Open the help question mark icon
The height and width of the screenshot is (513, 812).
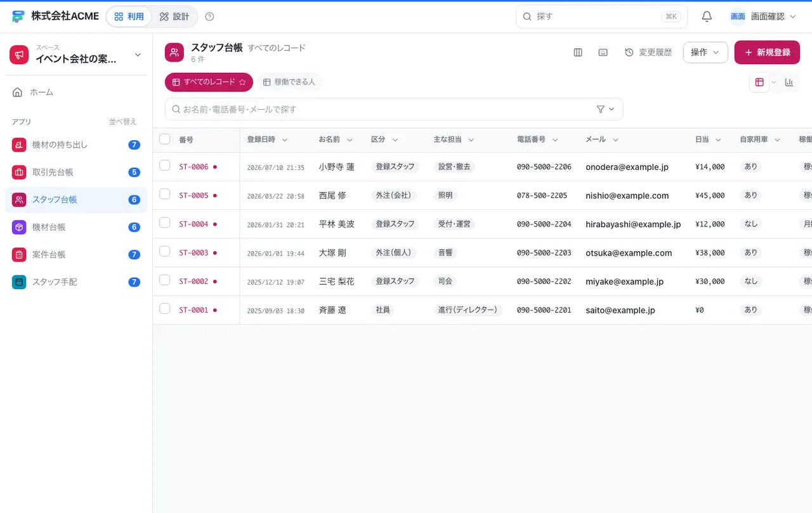click(210, 16)
